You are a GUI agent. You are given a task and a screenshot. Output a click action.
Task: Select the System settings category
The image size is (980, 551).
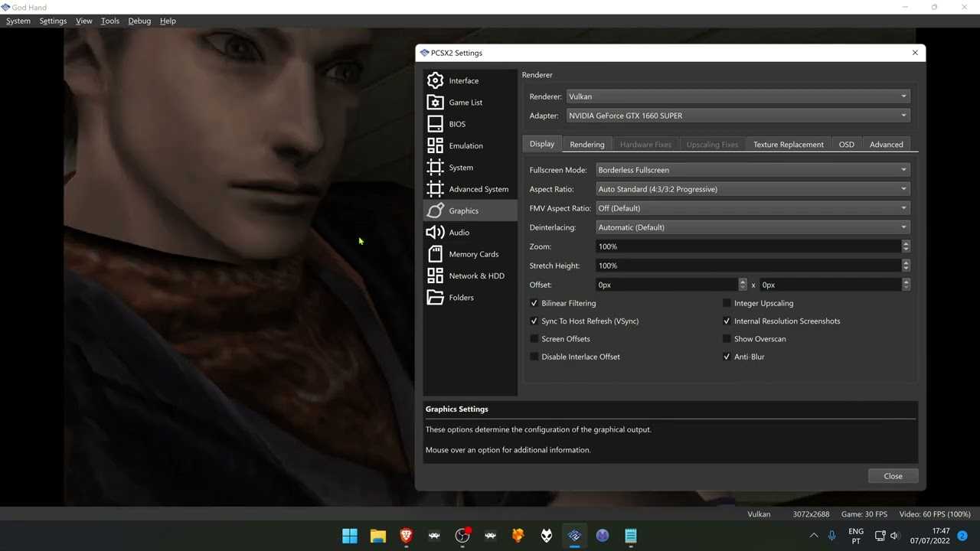(x=470, y=168)
